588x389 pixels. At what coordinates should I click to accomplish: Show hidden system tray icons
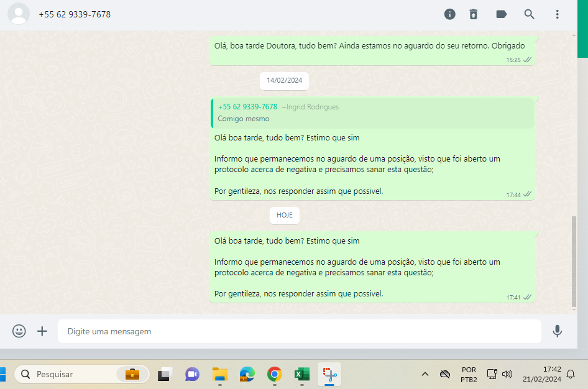click(425, 374)
